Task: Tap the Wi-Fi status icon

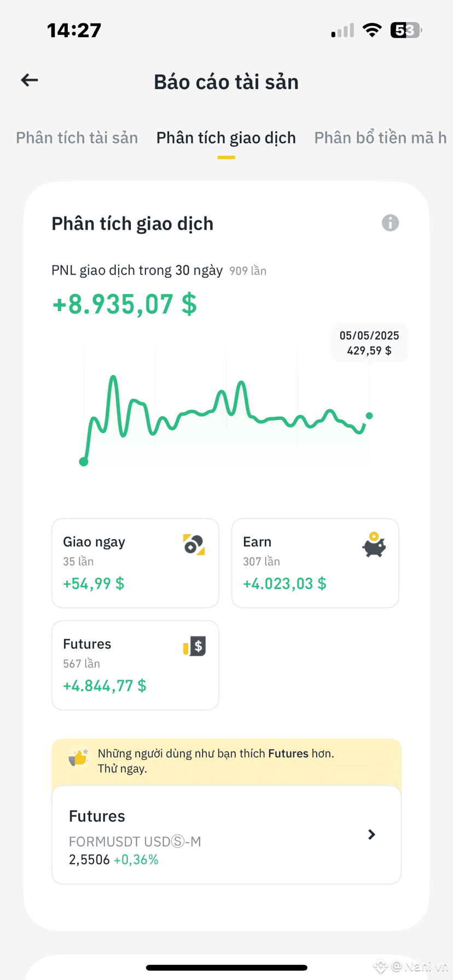Action: point(372,30)
